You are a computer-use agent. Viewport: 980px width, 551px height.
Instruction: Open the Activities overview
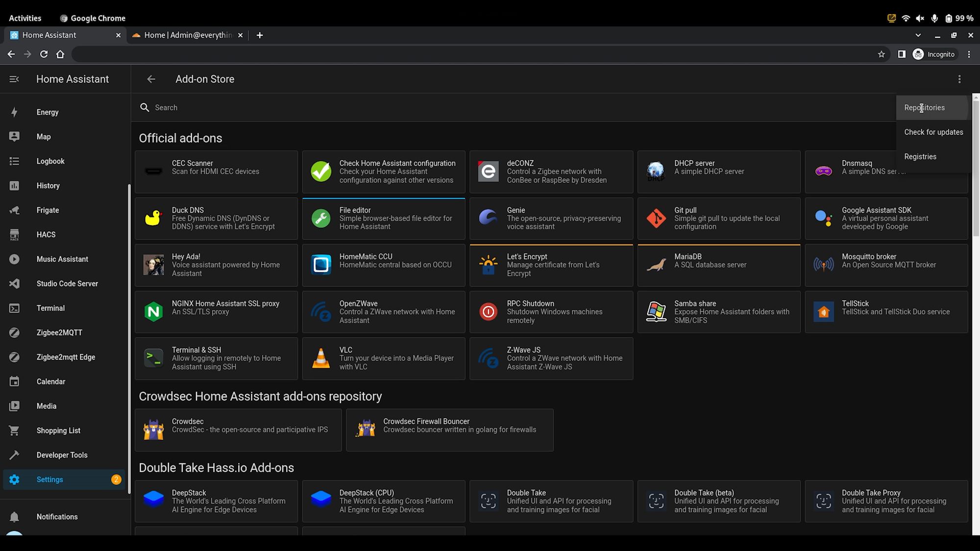[x=25, y=18]
